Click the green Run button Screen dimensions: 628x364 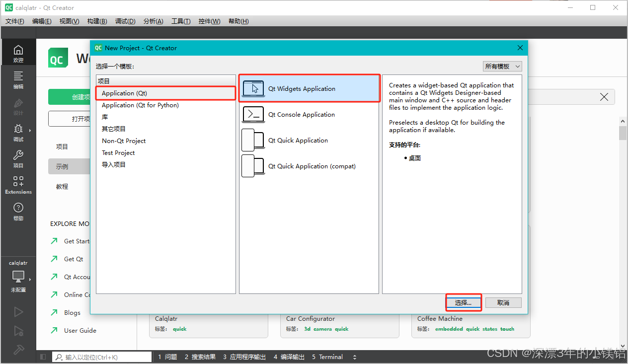[18, 312]
